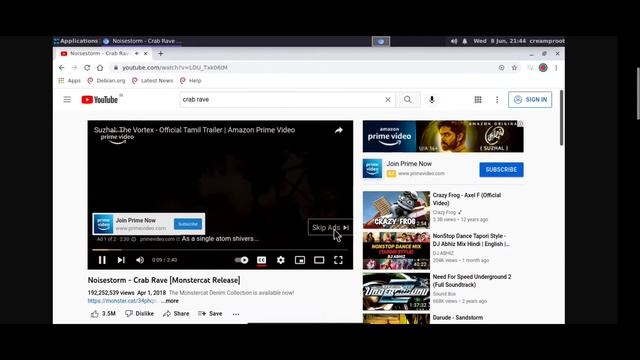Open the Crazy Frog - Axel F thumbnail

396,210
